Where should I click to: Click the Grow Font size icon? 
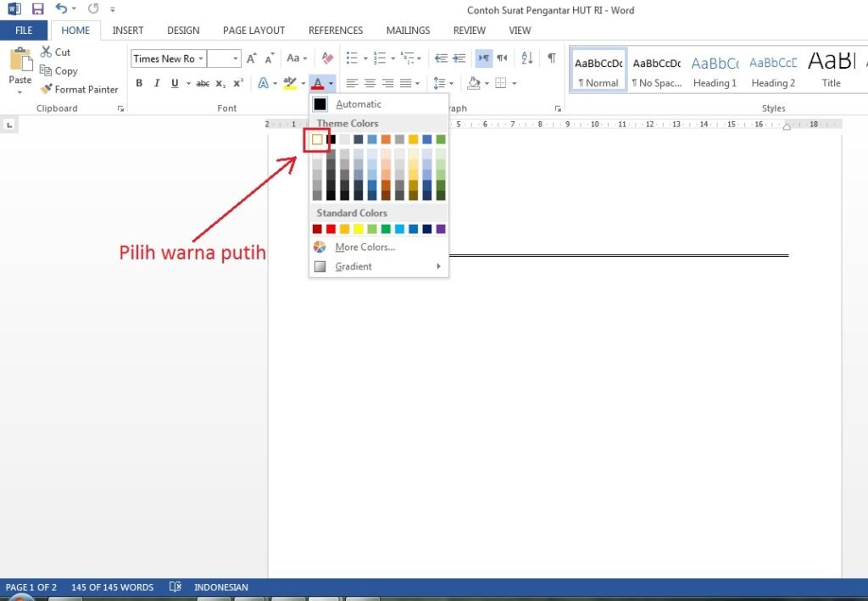point(252,58)
